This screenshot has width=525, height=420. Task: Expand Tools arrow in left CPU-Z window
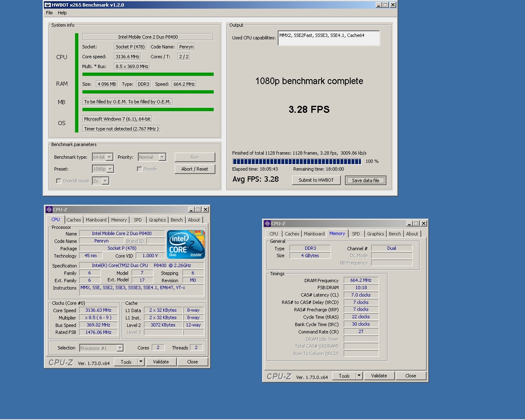coord(141,362)
